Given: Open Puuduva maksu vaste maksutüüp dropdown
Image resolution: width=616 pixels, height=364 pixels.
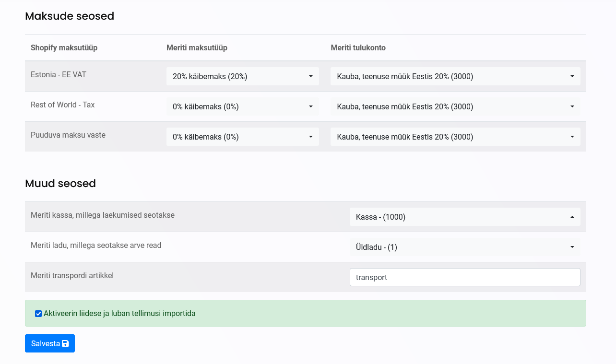Looking at the screenshot, I should (x=242, y=137).
